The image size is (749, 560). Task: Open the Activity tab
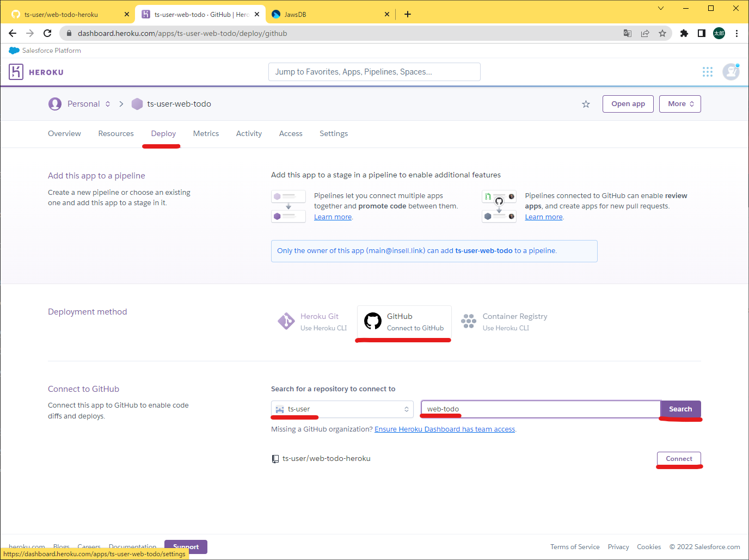coord(249,133)
